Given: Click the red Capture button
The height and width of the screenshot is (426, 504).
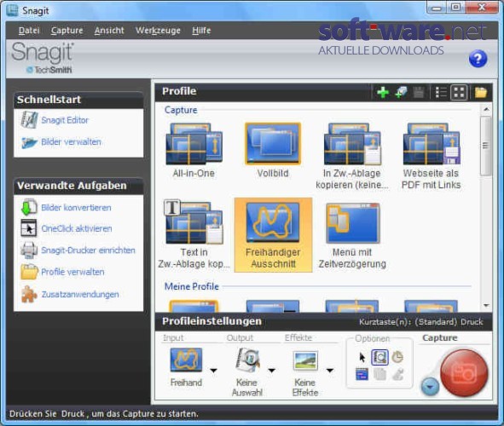Looking at the screenshot, I should point(464,373).
